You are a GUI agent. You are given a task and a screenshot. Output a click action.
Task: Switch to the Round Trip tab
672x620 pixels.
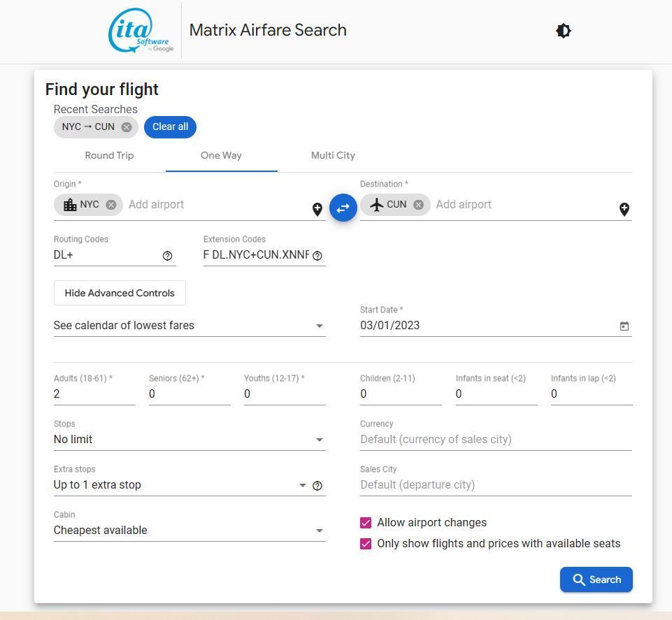pos(109,156)
